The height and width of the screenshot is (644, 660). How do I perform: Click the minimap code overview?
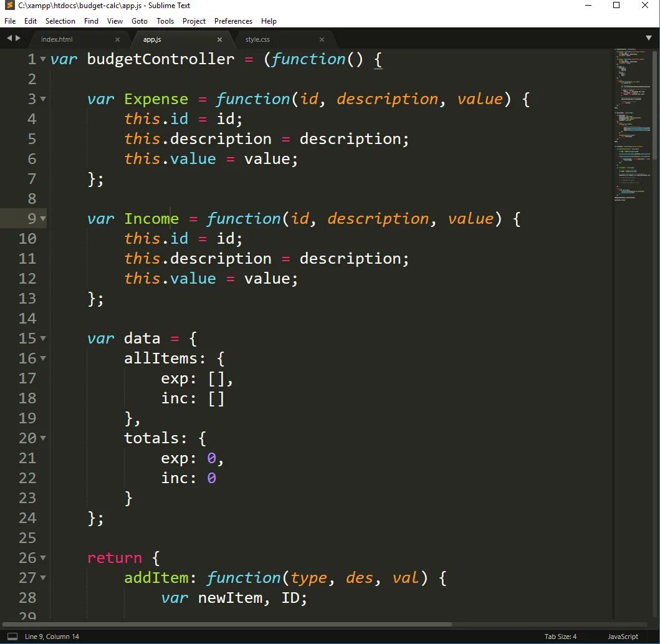pyautogui.click(x=633, y=125)
